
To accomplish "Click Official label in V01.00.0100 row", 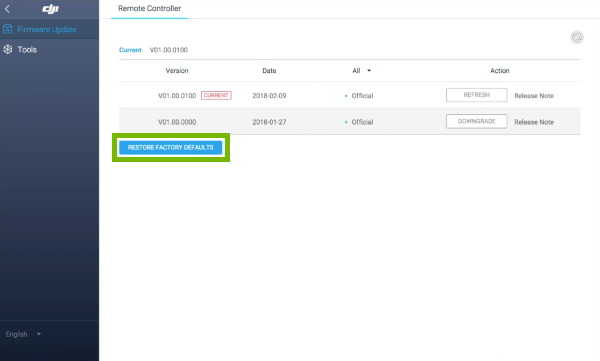I will pyautogui.click(x=362, y=96).
